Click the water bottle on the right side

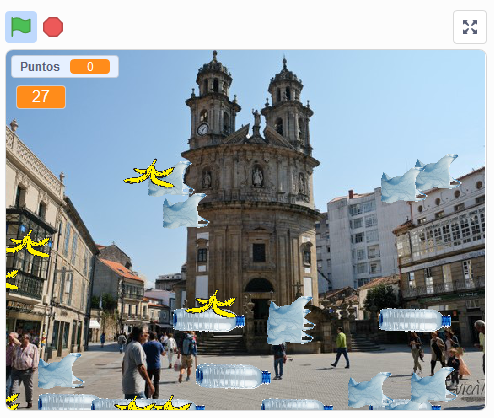tap(415, 320)
